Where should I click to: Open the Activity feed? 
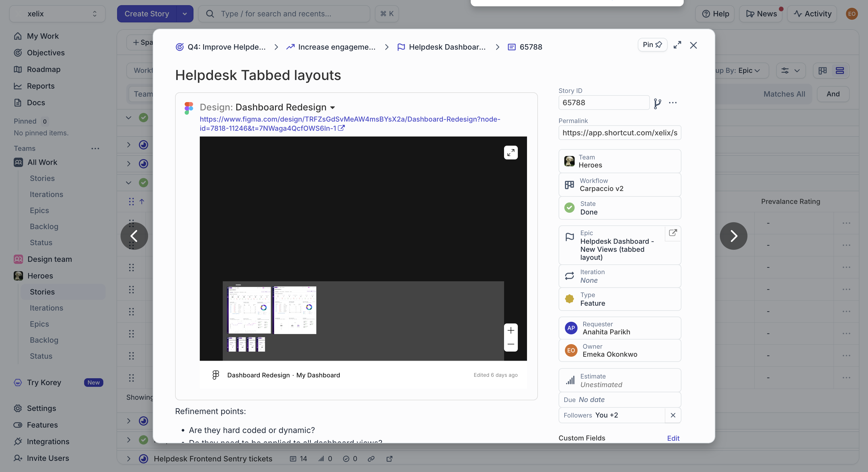click(x=812, y=14)
